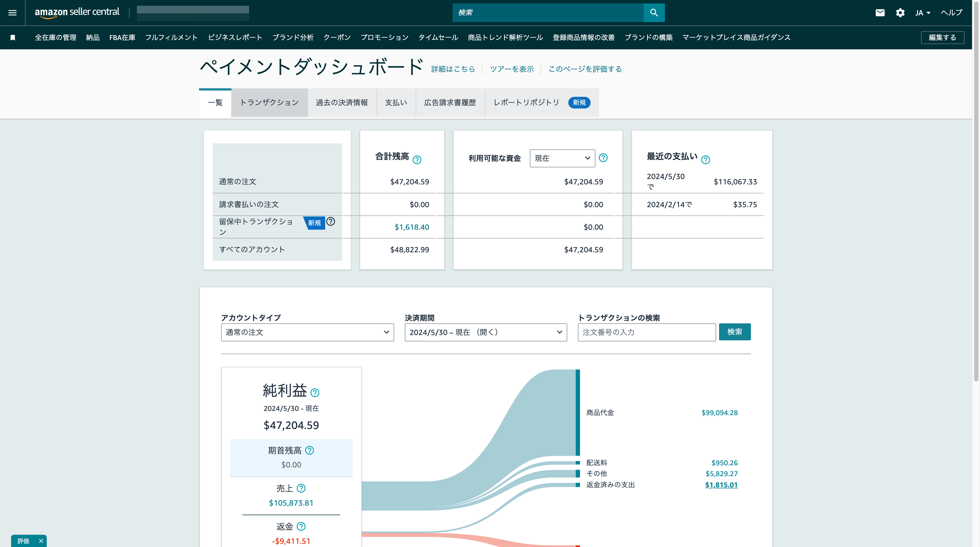980x547 pixels.
Task: Open 全在庫の管理 menu item
Action: 55,38
